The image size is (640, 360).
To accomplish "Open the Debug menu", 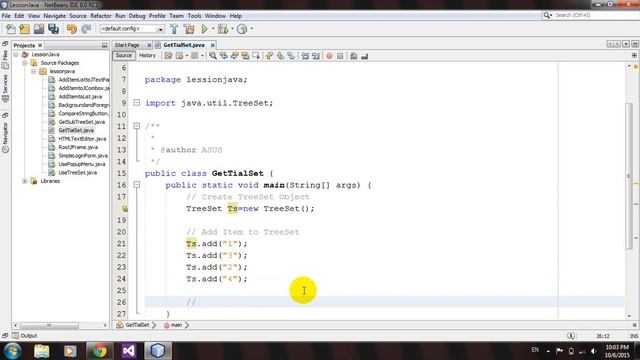I will (137, 16).
